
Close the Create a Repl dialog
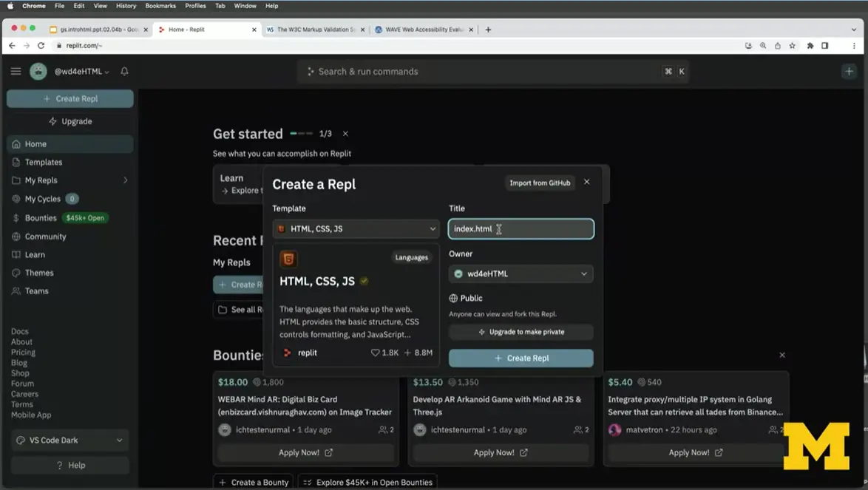coord(587,182)
